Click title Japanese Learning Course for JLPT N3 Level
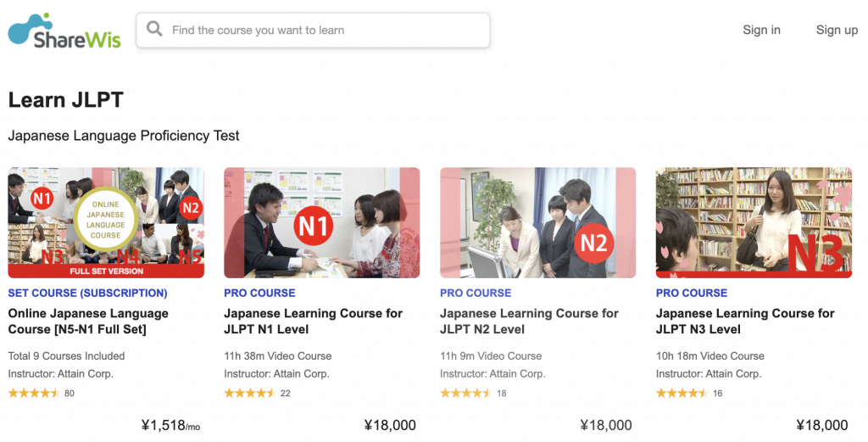Viewport: 868px width, 442px height. pos(745,322)
